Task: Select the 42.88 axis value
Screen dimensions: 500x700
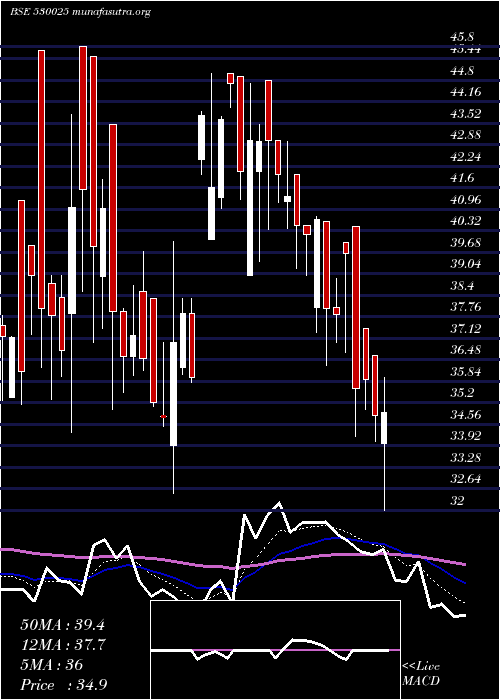Action: pos(466,135)
